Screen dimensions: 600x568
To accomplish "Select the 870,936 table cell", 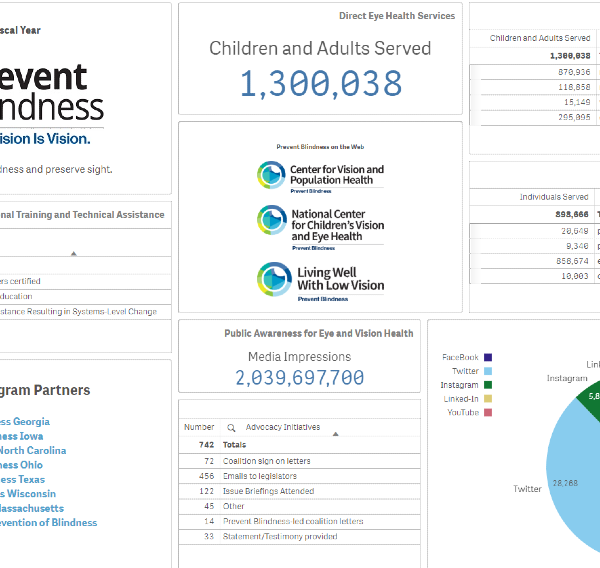I will [574, 72].
